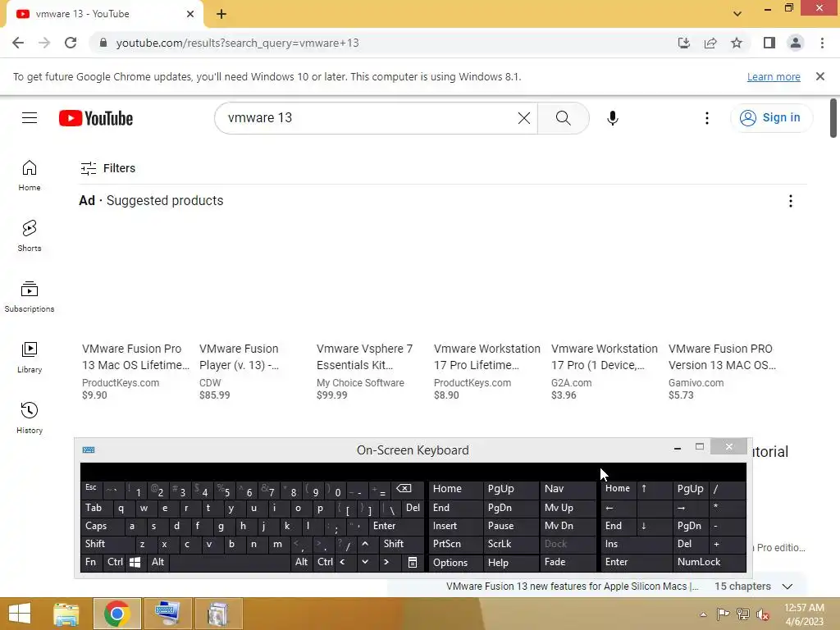Open Options on On-Screen Keyboard
The image size is (840, 630).
point(455,562)
